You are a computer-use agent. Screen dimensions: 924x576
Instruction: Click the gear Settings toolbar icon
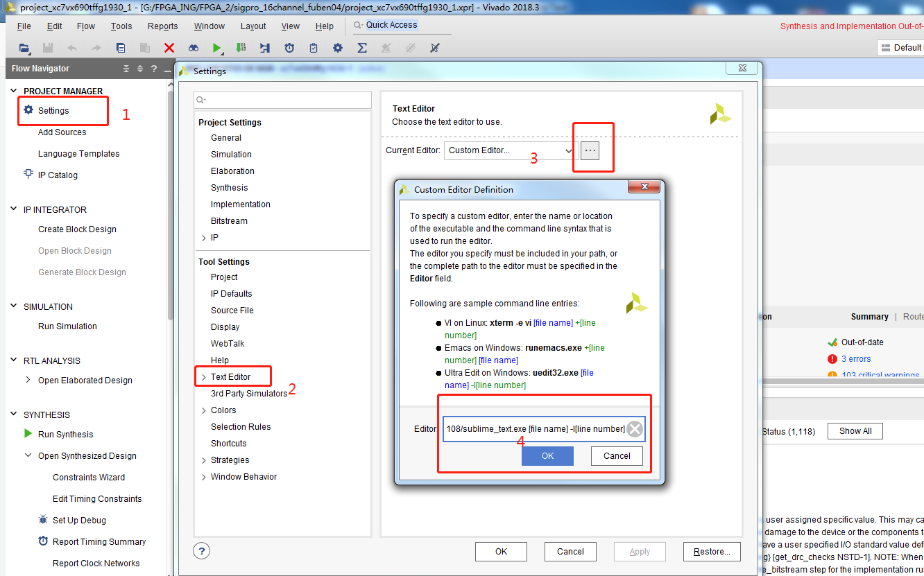[338, 48]
